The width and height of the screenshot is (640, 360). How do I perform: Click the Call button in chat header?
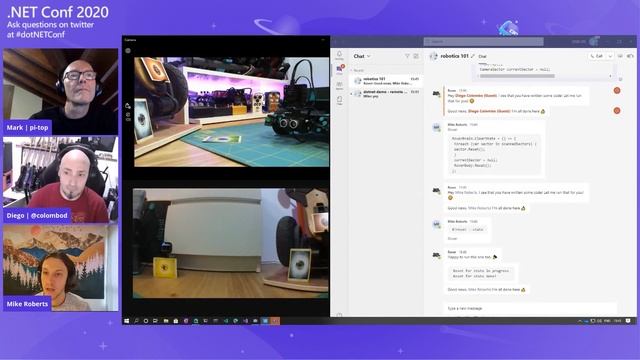[597, 56]
